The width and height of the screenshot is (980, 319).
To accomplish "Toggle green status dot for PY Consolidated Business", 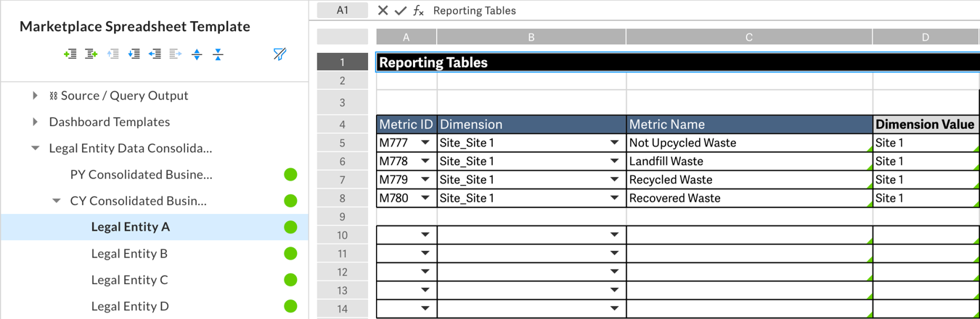I will [290, 175].
